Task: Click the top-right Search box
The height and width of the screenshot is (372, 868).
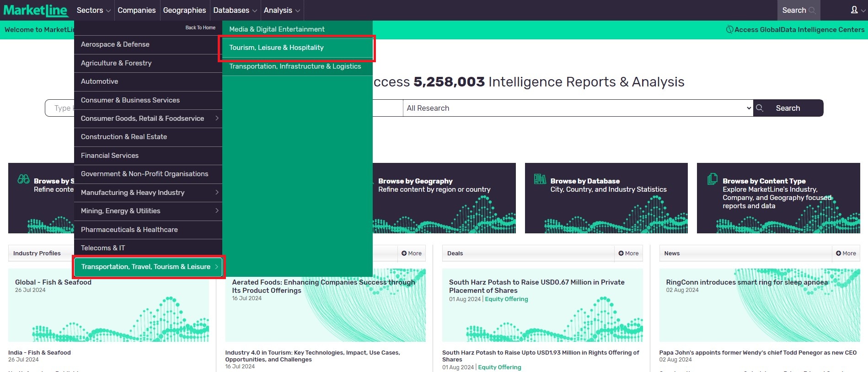Action: [798, 10]
